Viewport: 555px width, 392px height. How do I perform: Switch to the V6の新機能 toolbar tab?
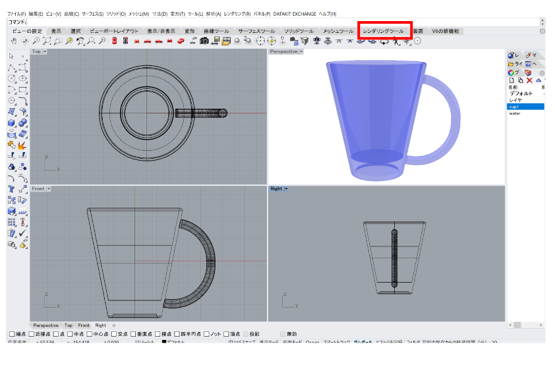click(x=446, y=31)
